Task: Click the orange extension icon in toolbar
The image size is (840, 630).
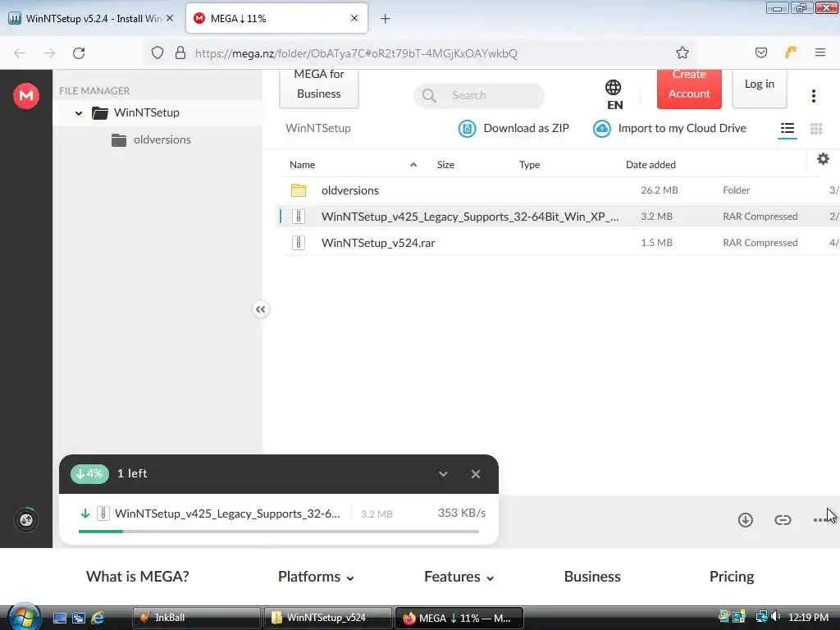Action: click(x=791, y=52)
